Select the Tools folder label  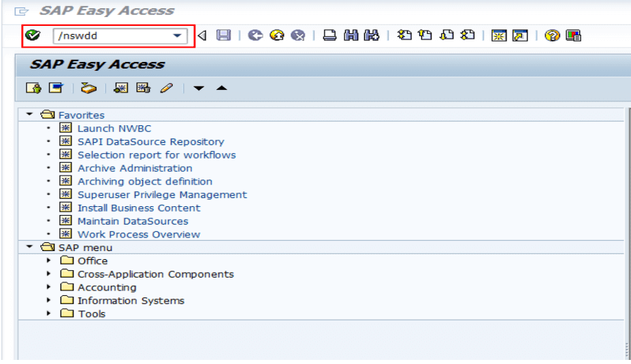[x=91, y=314]
